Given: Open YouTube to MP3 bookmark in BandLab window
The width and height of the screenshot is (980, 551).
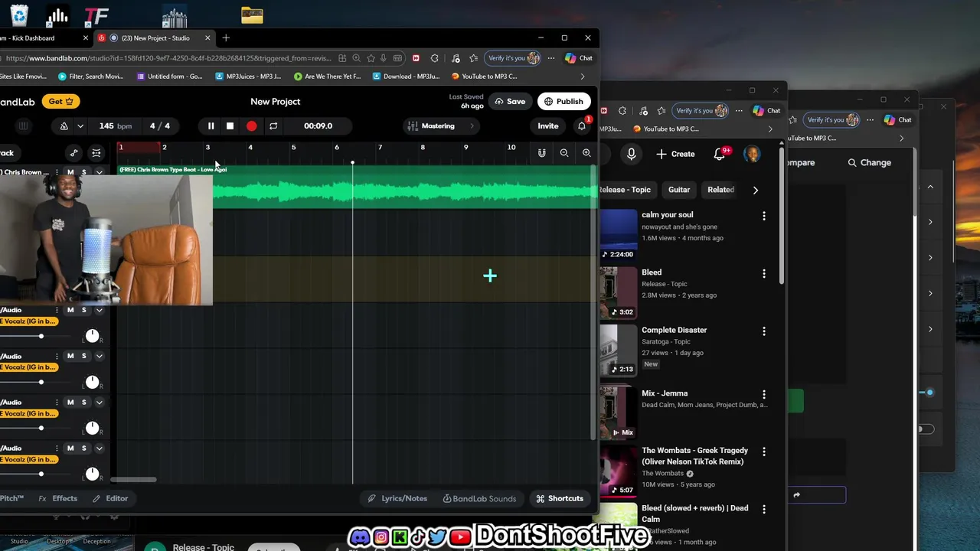Looking at the screenshot, I should (x=484, y=77).
